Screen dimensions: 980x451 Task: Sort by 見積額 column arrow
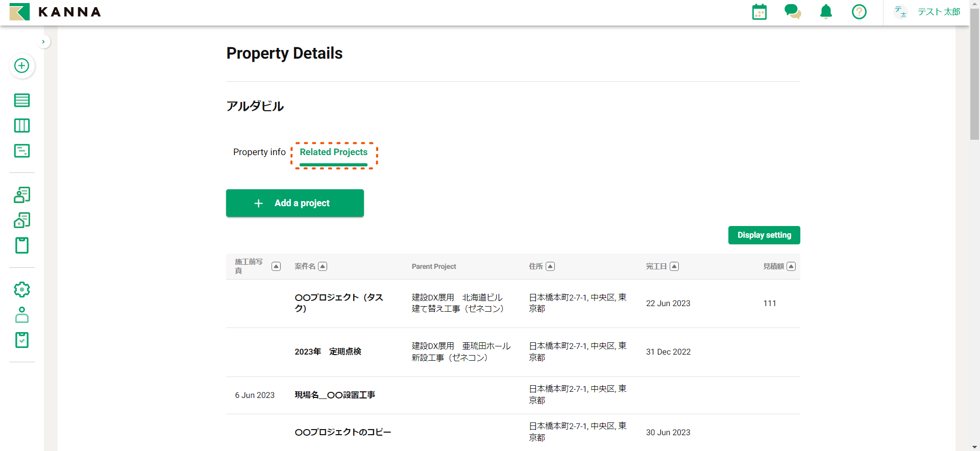pyautogui.click(x=791, y=266)
